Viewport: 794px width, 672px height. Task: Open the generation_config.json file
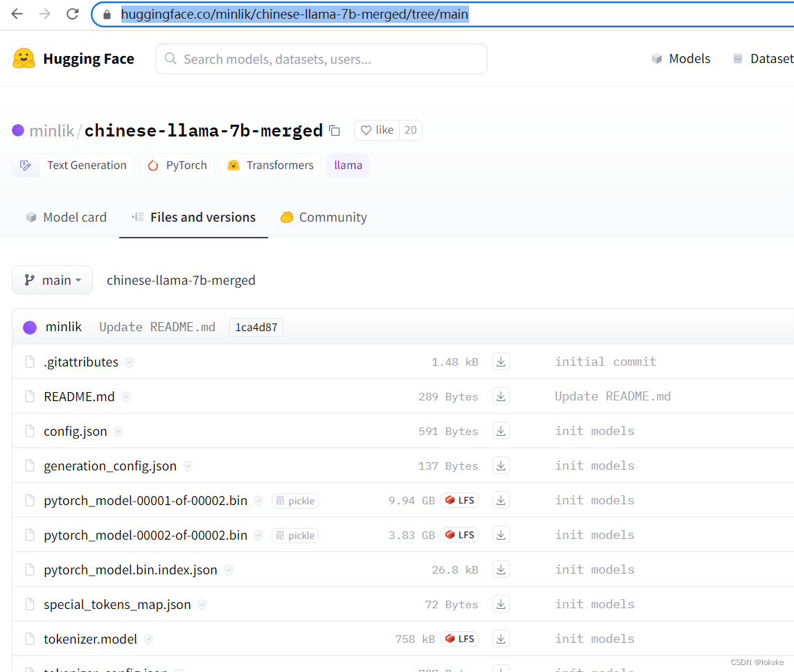coord(110,466)
